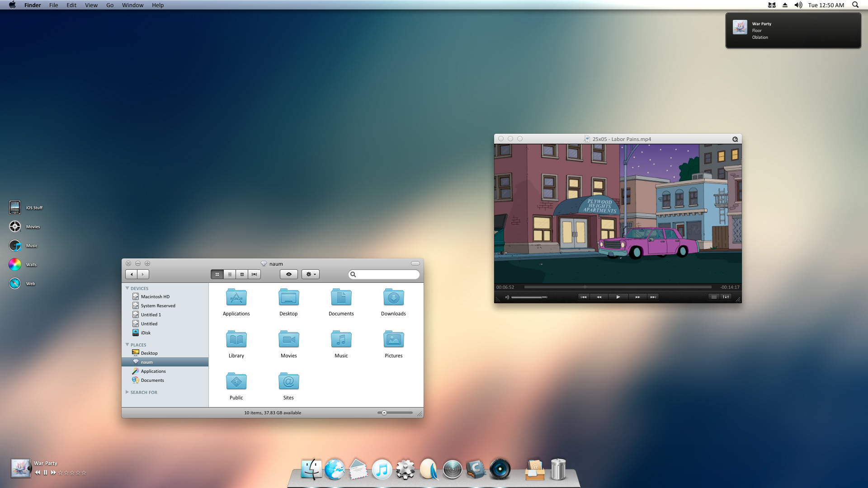Collapse the DEVICES sidebar section
Image resolution: width=868 pixels, height=488 pixels.
coord(127,288)
